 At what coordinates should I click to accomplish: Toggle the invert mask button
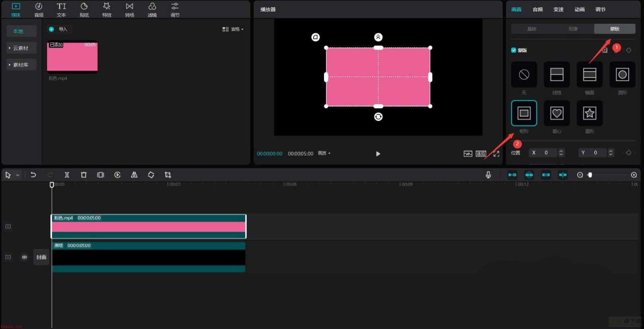(x=605, y=50)
